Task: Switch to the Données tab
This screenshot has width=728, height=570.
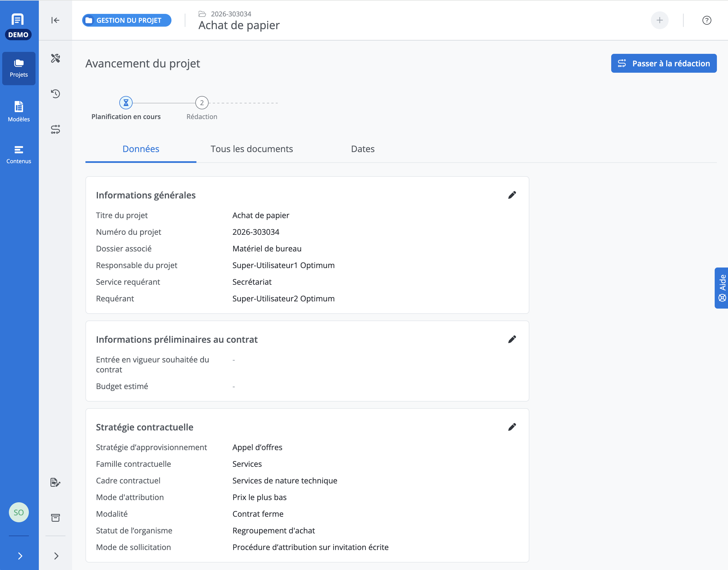Action: pyautogui.click(x=141, y=149)
